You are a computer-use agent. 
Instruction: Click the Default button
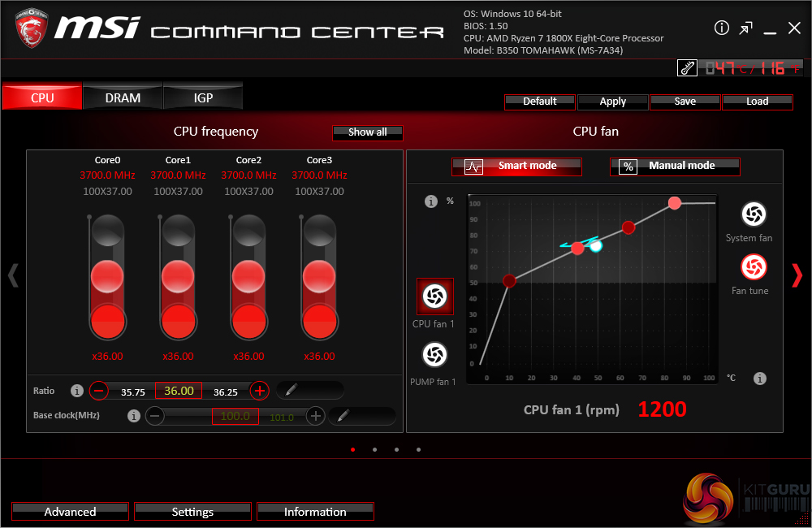540,102
